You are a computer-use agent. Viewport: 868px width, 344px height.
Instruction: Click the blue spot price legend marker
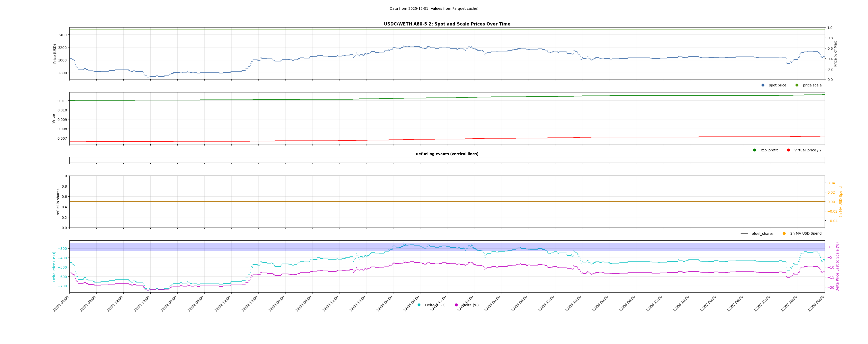pyautogui.click(x=763, y=85)
